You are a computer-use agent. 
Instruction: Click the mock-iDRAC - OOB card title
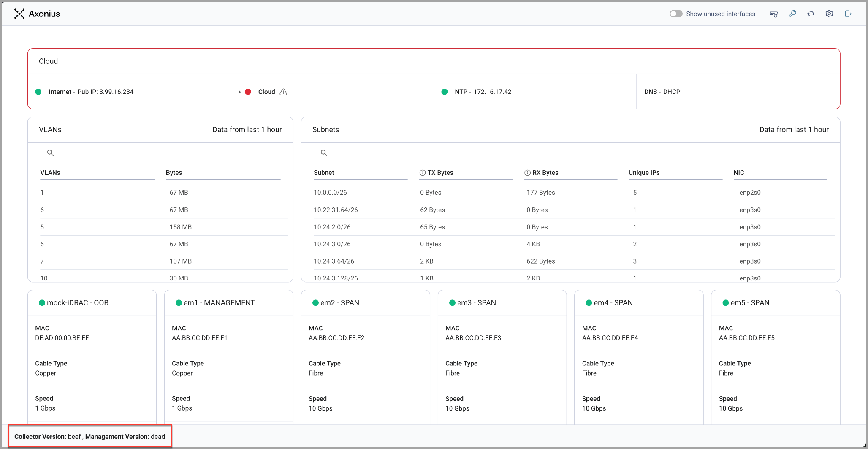pyautogui.click(x=78, y=303)
